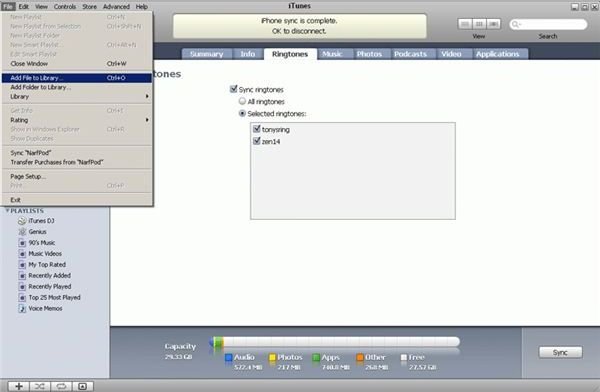The width and height of the screenshot is (600, 392).
Task: Click the iTunes DJ playlist icon
Action: coord(22,221)
